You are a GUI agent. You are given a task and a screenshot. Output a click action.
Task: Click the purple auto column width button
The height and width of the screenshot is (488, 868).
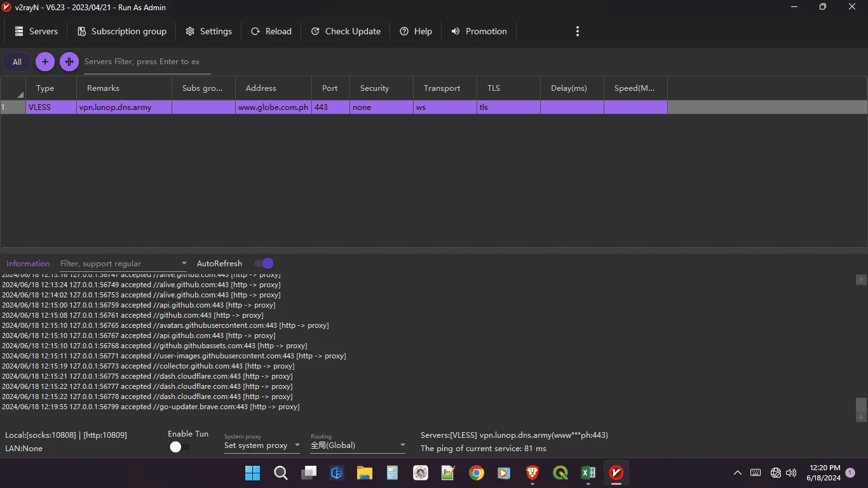(x=69, y=62)
